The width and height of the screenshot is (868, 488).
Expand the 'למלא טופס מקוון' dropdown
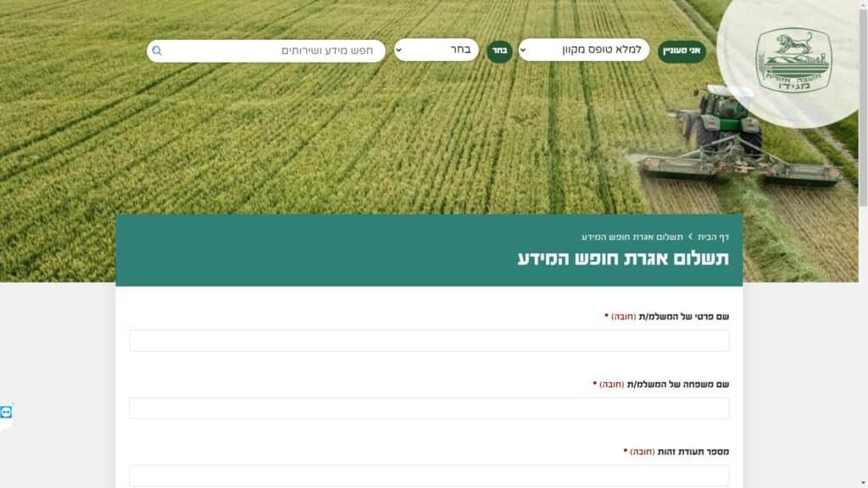pos(584,50)
